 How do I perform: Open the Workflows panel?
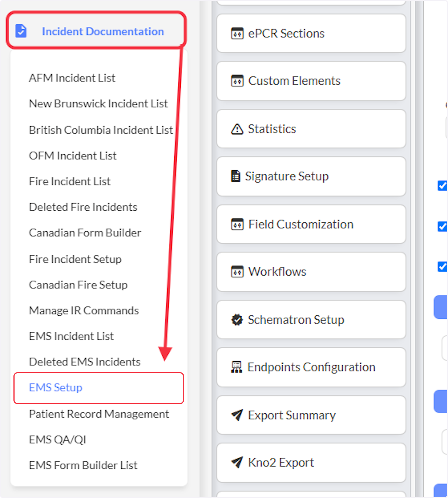(x=311, y=272)
